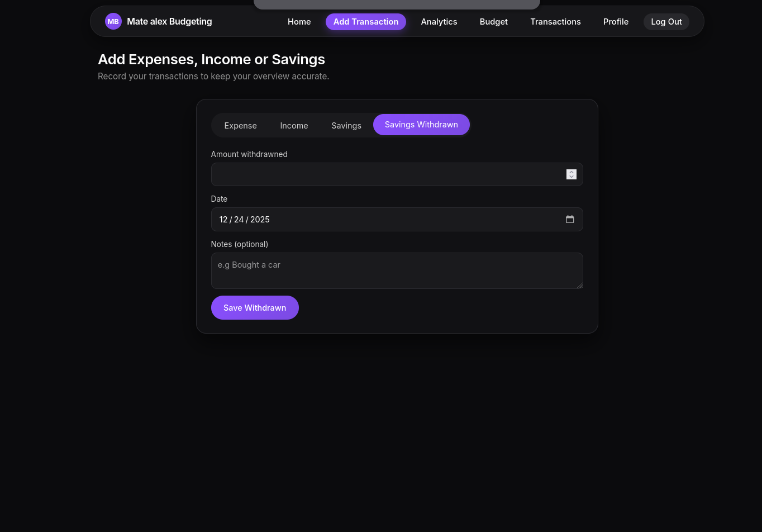
Task: Click the MB avatar logo icon
Action: pos(113,22)
